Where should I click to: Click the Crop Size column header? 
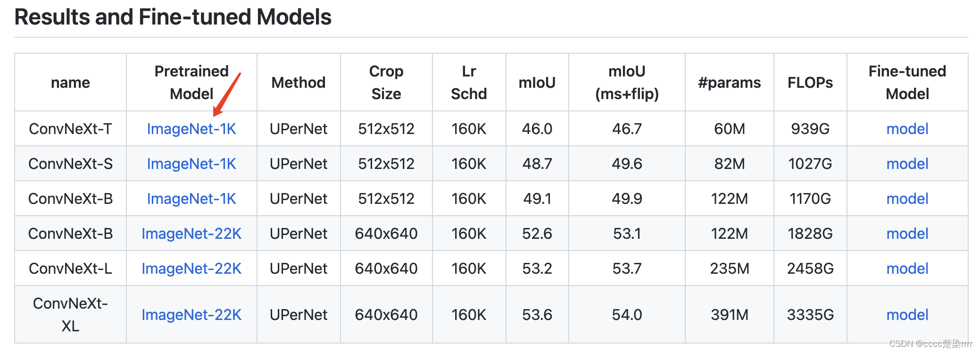(386, 83)
